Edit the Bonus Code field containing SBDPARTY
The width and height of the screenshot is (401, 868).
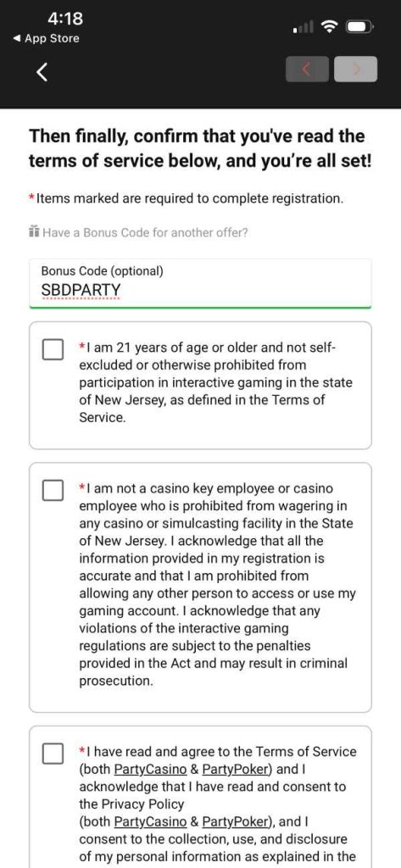[200, 283]
